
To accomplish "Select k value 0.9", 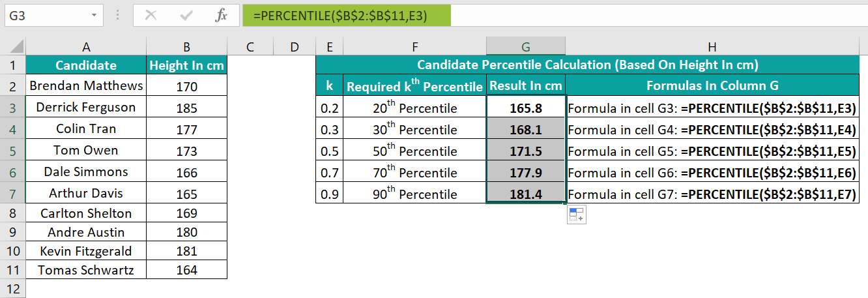I will pos(330,194).
